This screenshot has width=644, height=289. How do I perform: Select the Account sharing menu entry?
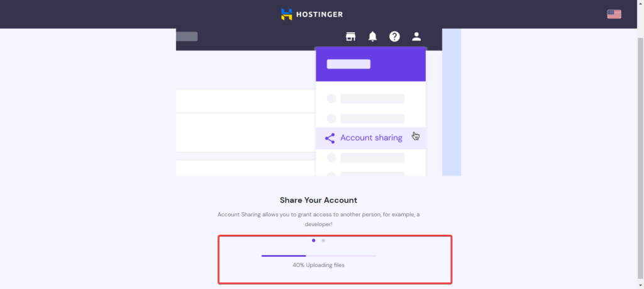(x=370, y=138)
